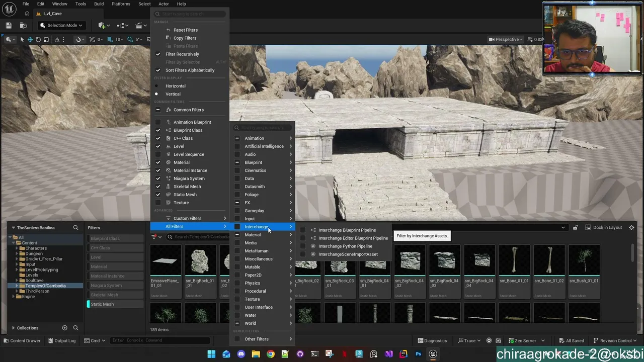Expand the Collections section
Viewport: 644px width, 362px height.
point(14,328)
